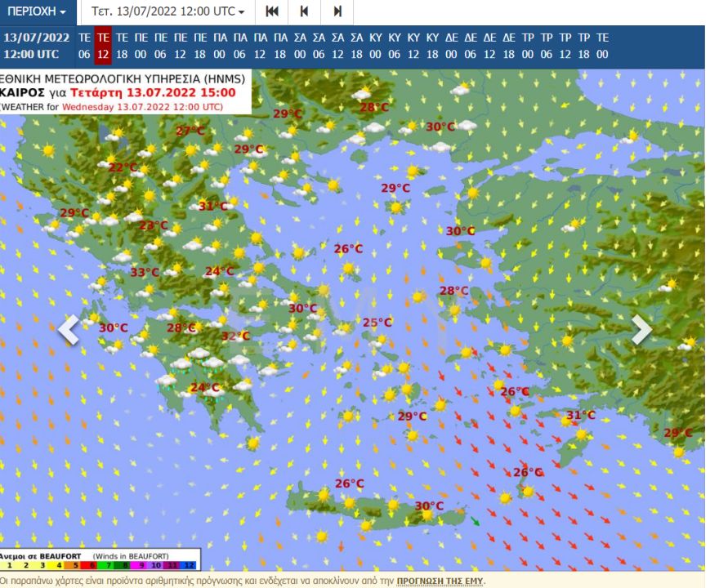Open the ΠΡΟΓΝΩΣΗ ΤΗΣ ΕΜΥ link
The image size is (719, 588).
(x=440, y=581)
